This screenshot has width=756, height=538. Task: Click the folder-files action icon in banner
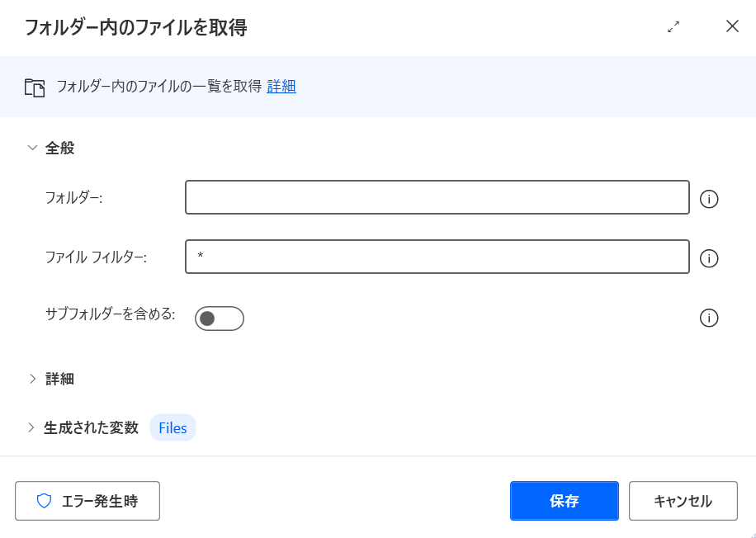(x=35, y=87)
